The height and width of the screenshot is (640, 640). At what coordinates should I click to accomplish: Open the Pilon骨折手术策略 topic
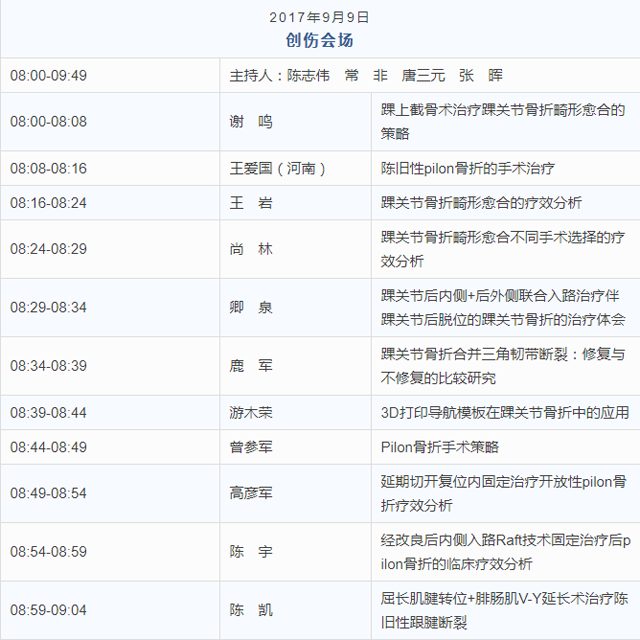439,447
